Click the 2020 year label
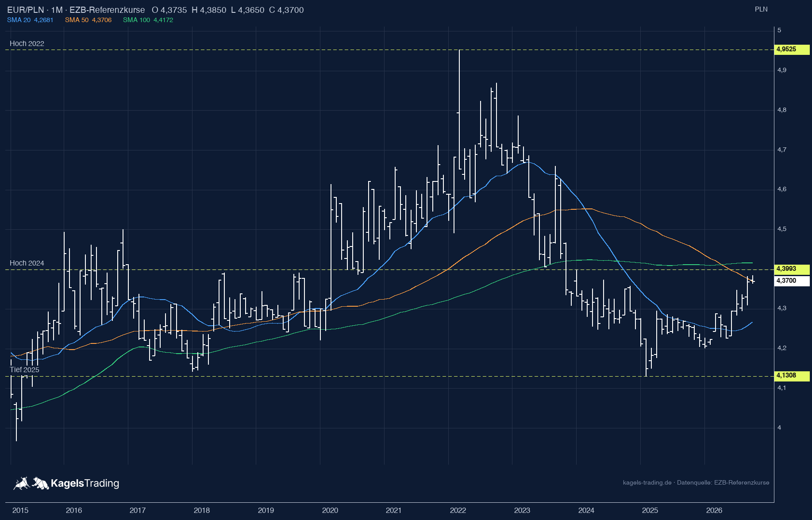The height and width of the screenshot is (520, 812). 330,510
